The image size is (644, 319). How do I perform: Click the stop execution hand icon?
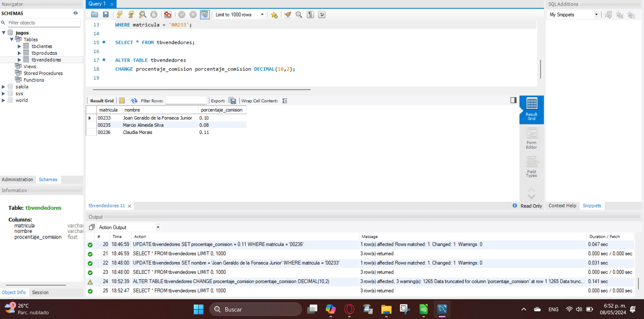click(154, 14)
